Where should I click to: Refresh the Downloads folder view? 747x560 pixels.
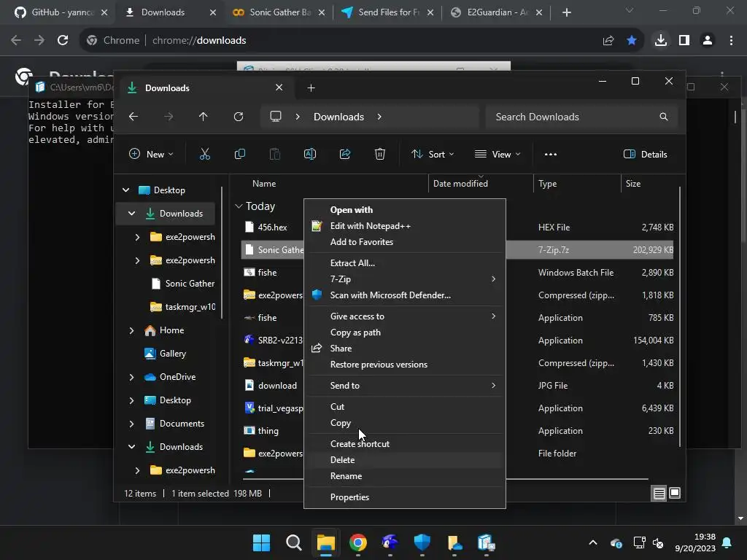[x=239, y=117]
